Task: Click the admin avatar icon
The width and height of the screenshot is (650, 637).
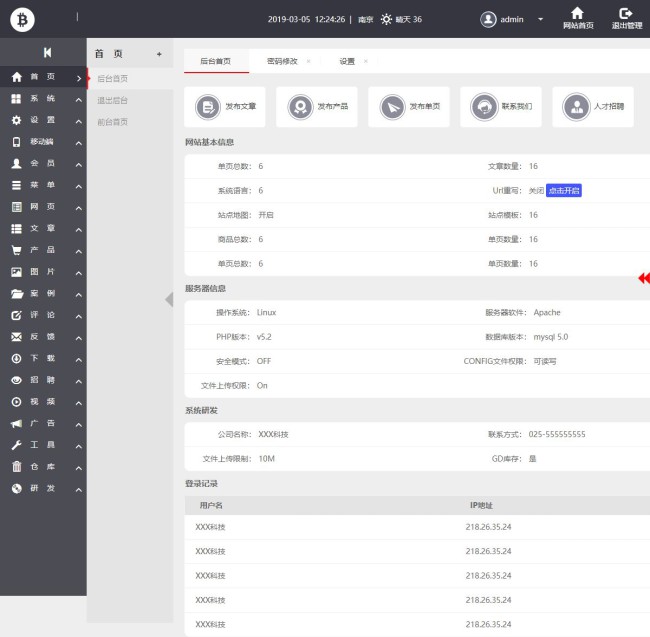Action: pyautogui.click(x=488, y=19)
